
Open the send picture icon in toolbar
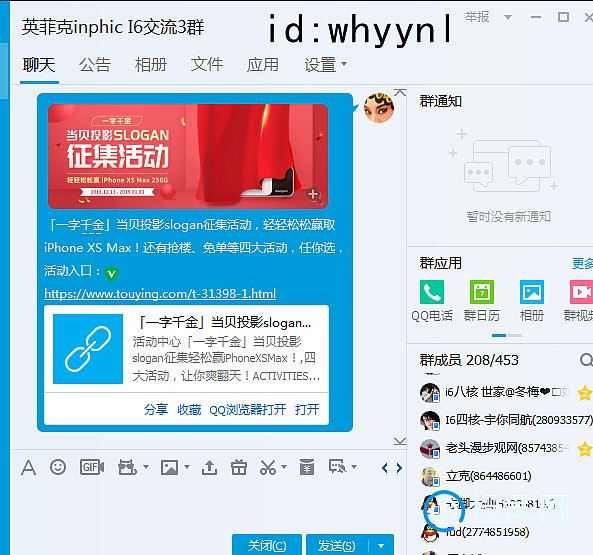(169, 467)
